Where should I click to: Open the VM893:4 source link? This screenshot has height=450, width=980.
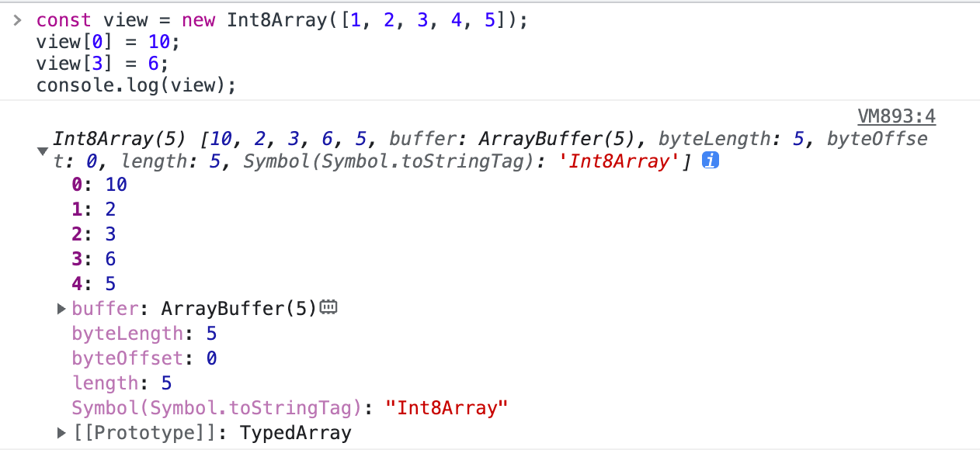point(896,116)
